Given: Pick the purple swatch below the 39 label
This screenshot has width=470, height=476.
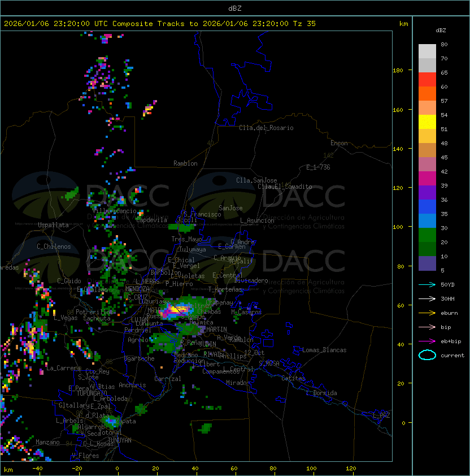Looking at the screenshot, I should (x=427, y=192).
